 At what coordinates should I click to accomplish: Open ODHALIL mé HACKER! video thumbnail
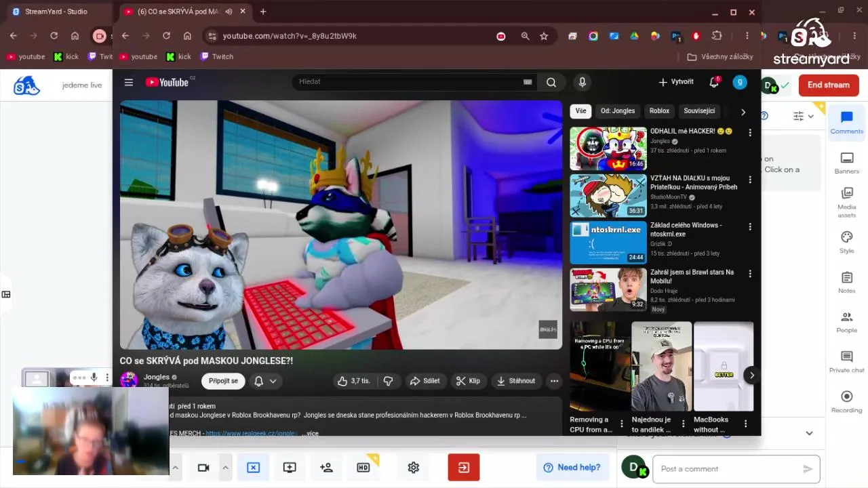tap(608, 148)
